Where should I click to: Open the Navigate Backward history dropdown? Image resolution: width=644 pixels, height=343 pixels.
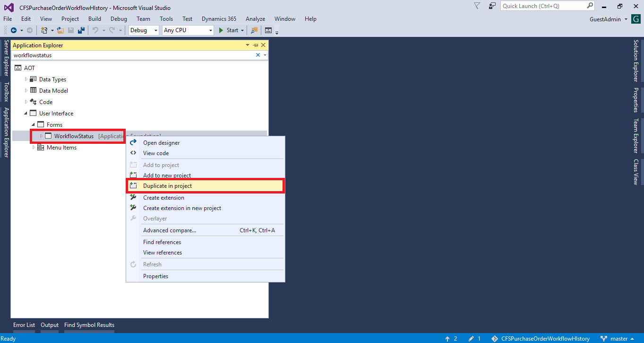22,30
